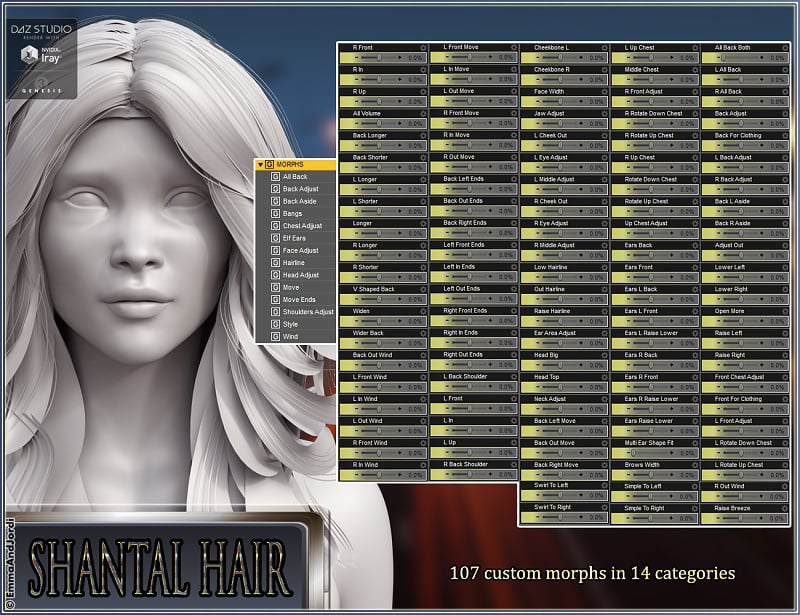This screenshot has height=615, width=800.
Task: Open the gear settings for Raise Breeze
Action: click(785, 508)
